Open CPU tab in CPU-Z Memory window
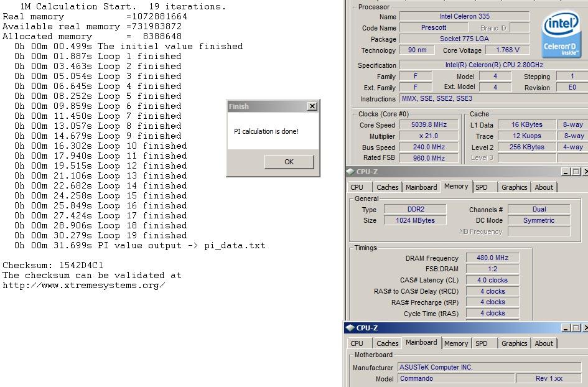588x387 pixels. [357, 187]
